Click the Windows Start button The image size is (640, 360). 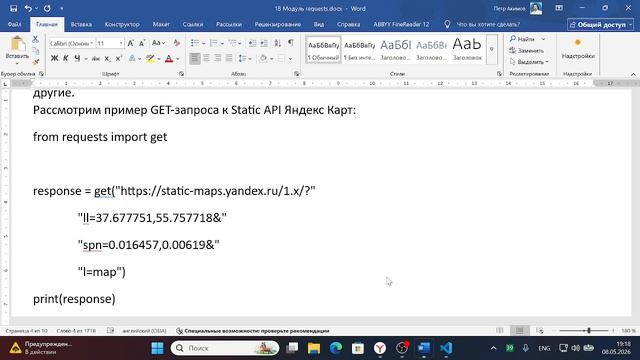coord(158,348)
